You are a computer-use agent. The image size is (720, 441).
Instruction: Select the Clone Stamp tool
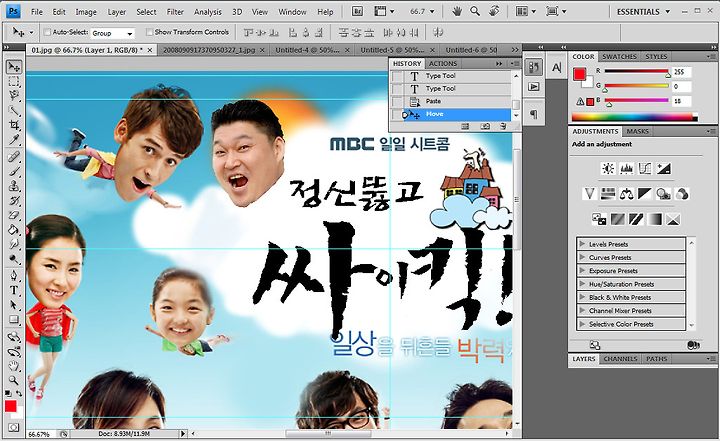14,186
